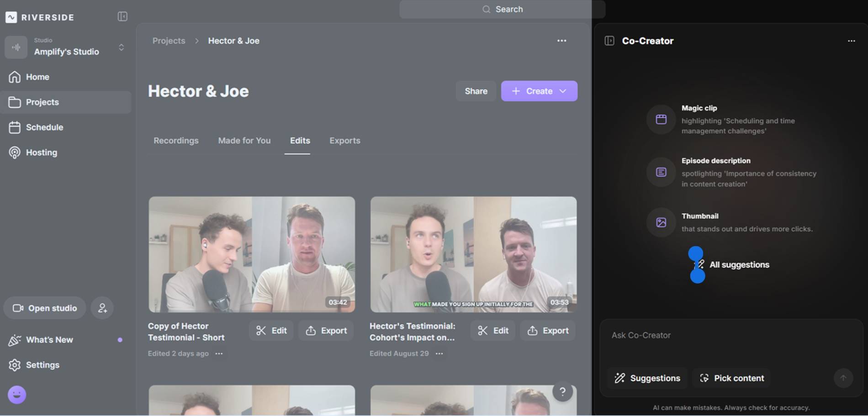Switch to the Recordings tab
Viewport: 868px width, 416px height.
coord(176,141)
